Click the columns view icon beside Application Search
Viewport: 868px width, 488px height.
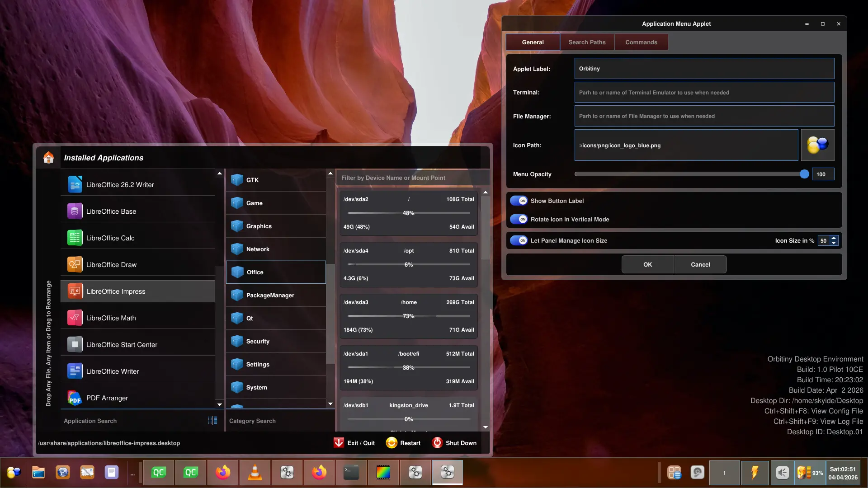point(212,421)
